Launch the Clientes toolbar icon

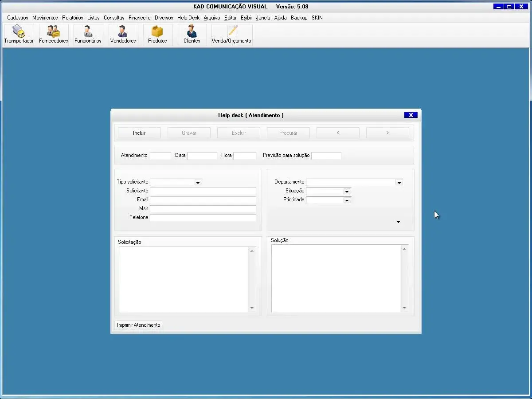click(192, 35)
